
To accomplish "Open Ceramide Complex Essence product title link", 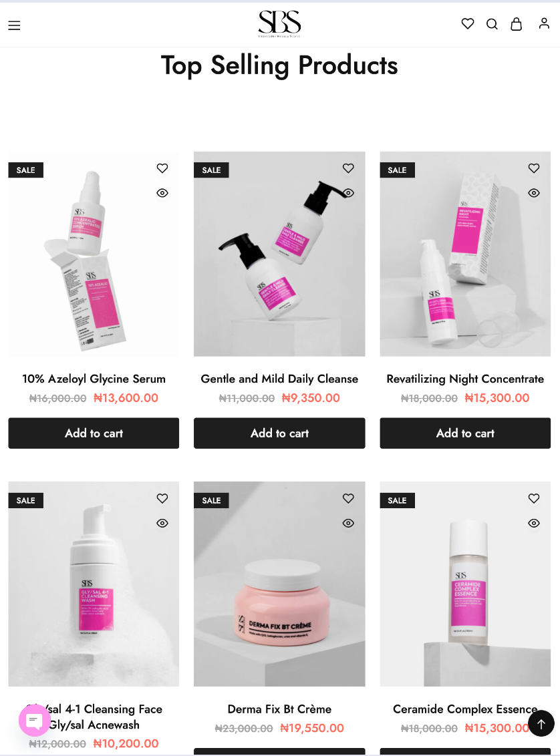I will pyautogui.click(x=465, y=709).
